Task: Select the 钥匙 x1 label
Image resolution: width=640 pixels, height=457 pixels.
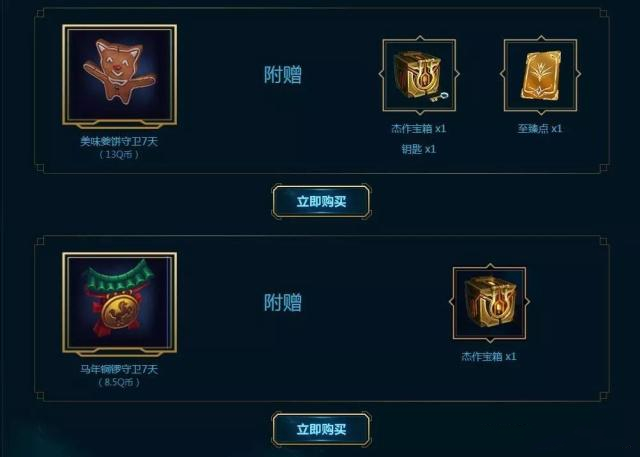Action: click(x=419, y=149)
